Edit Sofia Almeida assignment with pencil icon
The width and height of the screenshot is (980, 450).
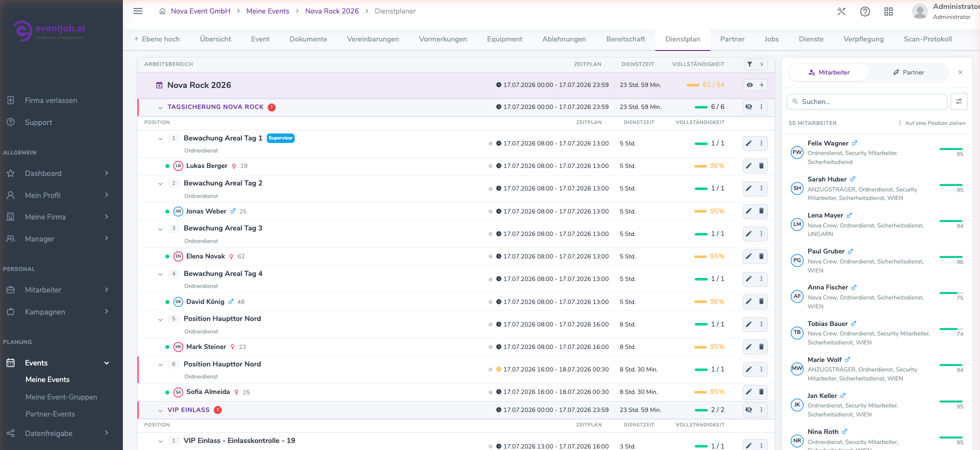point(749,392)
